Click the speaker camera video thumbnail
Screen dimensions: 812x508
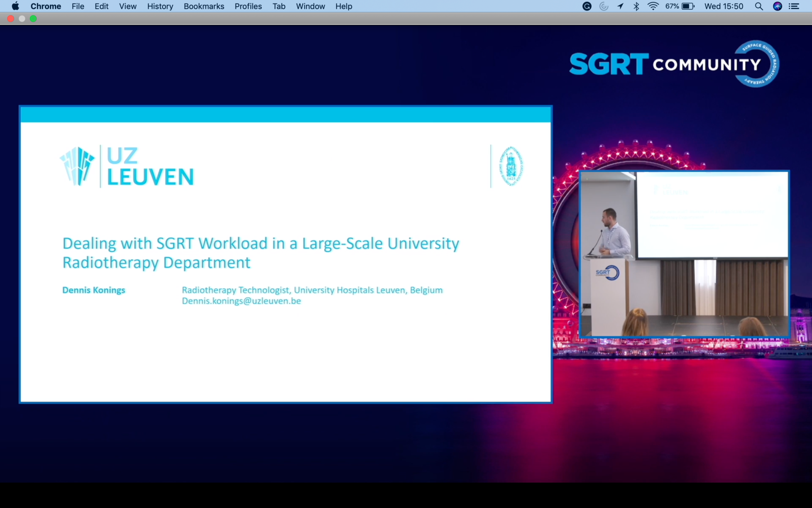click(684, 254)
